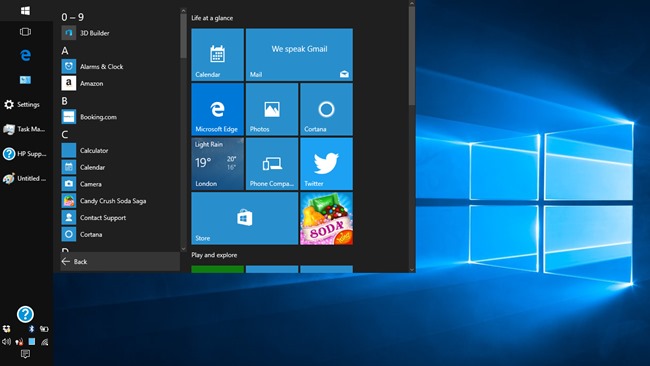Click the tiles pane scrollbar thumb
The height and width of the screenshot is (366, 650).
click(412, 55)
